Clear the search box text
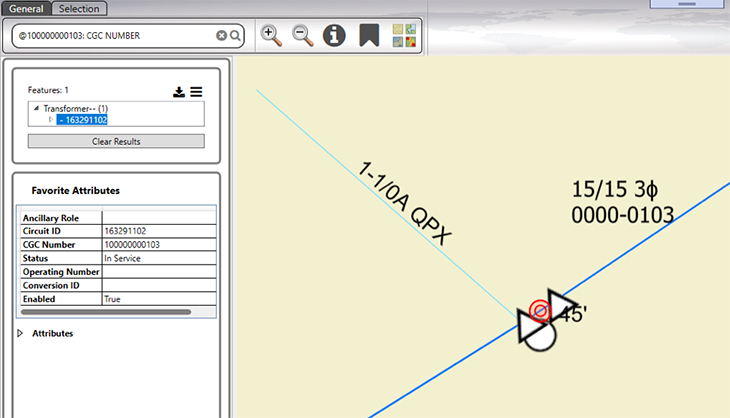Screen dimensions: 730x418 click(x=222, y=36)
